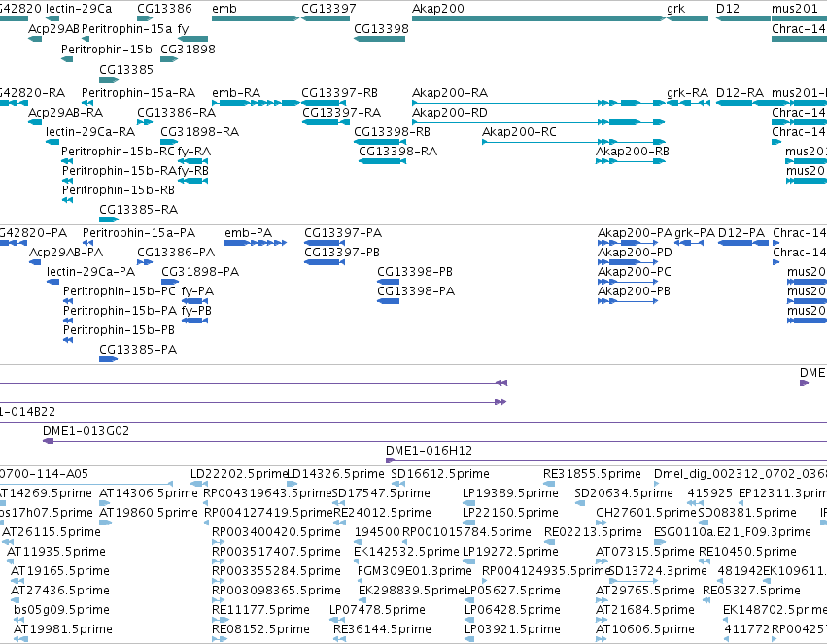
Task: Click the emb-PA protein label
Action: [249, 233]
